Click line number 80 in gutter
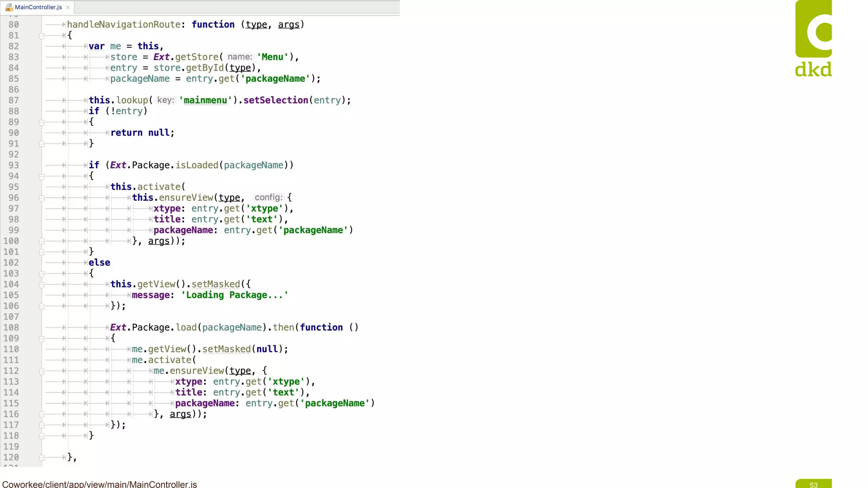 point(14,25)
